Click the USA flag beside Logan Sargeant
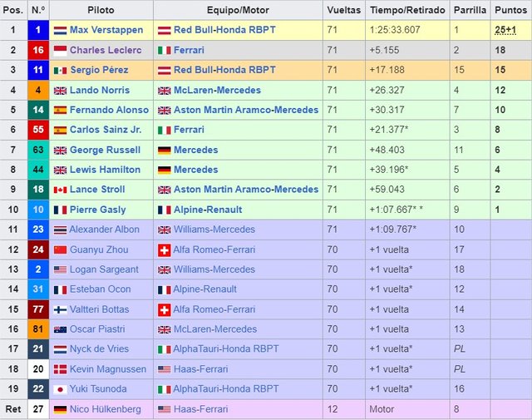Image resolution: width=532 pixels, height=420 pixels. 60,270
